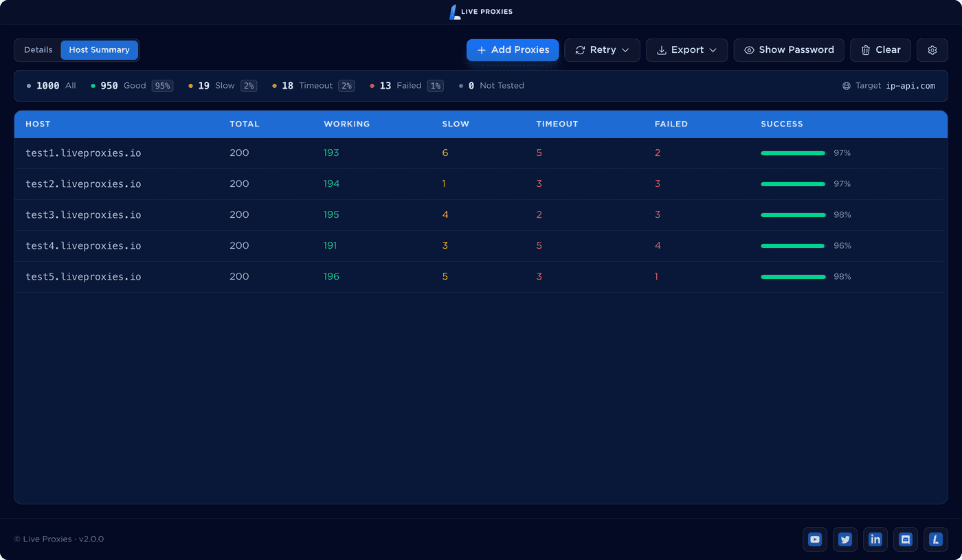Click the 1% Failed badge
The height and width of the screenshot is (560, 962).
pyautogui.click(x=436, y=86)
